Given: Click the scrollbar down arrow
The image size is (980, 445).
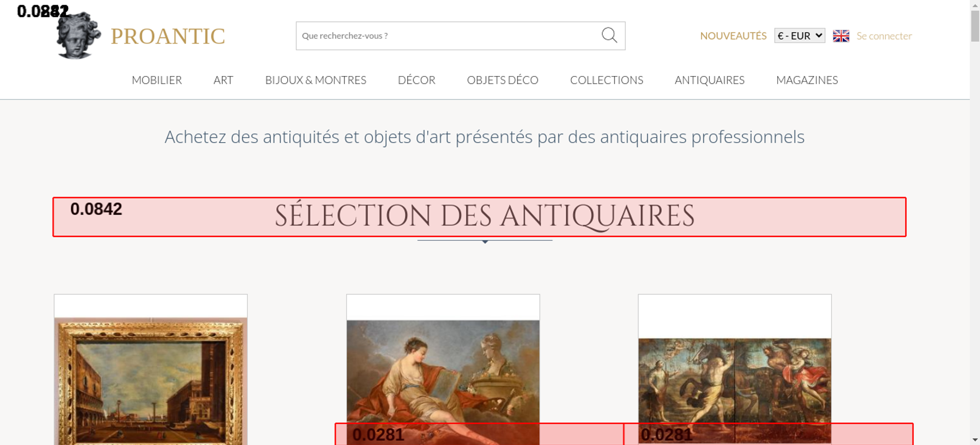Looking at the screenshot, I should click(975, 440).
